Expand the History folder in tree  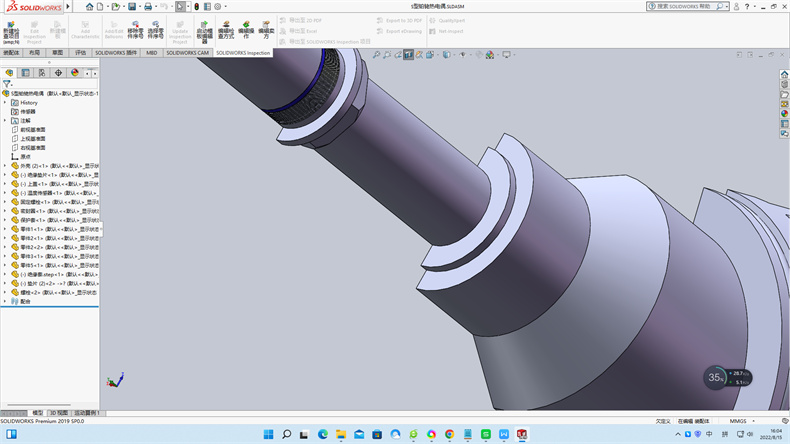(x=5, y=102)
